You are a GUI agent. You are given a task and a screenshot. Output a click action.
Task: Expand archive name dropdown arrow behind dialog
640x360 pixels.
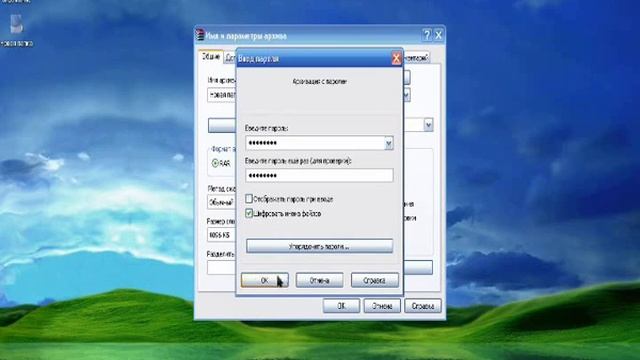406,95
